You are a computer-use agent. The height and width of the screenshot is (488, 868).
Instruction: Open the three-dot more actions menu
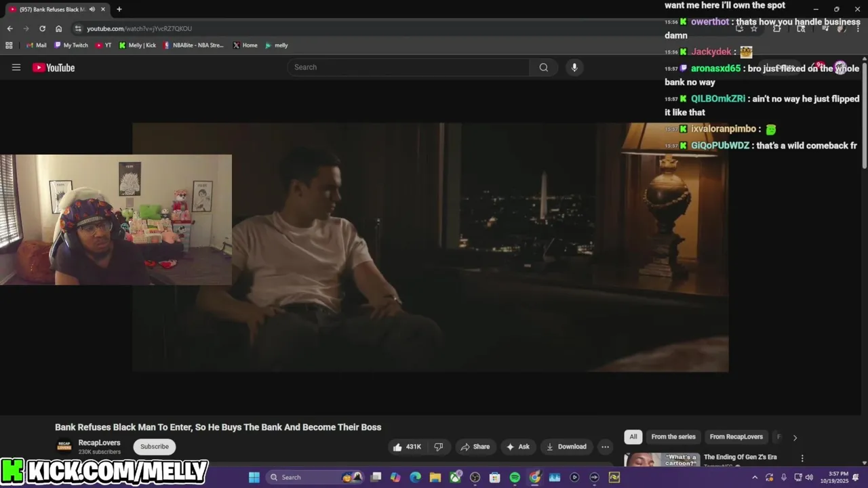click(x=605, y=447)
